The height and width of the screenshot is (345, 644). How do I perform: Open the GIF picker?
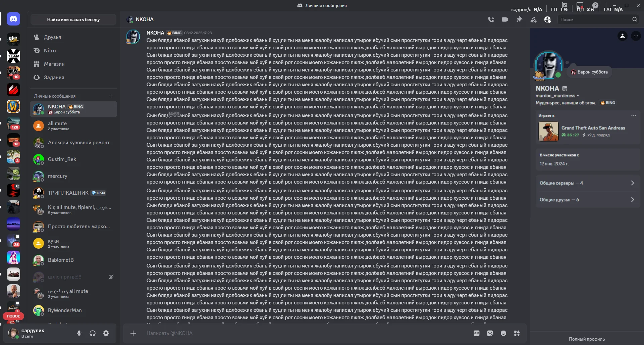pos(476,333)
